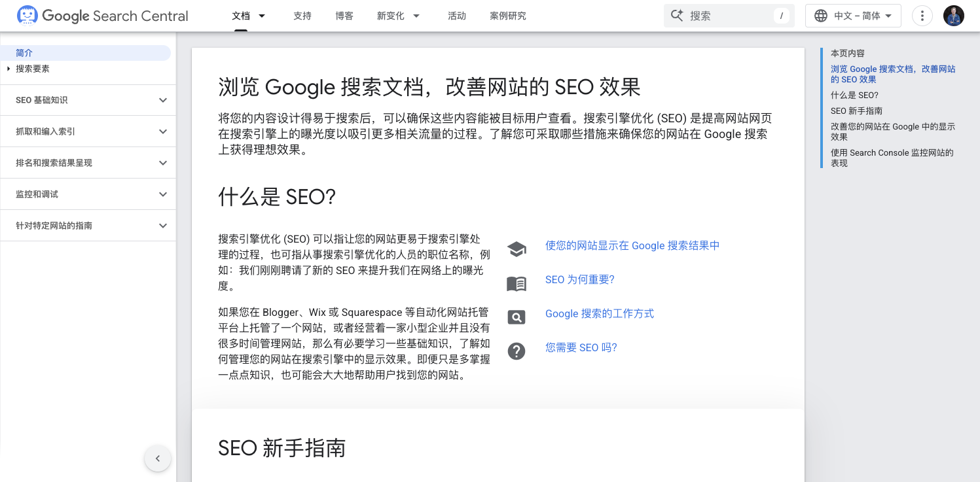Expand the 监控和调试 section

pyautogui.click(x=163, y=194)
